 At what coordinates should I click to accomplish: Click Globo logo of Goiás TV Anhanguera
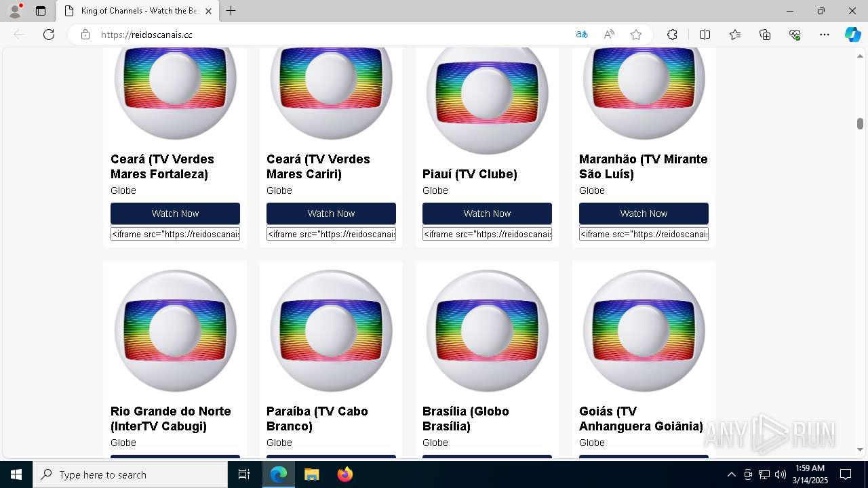(644, 331)
